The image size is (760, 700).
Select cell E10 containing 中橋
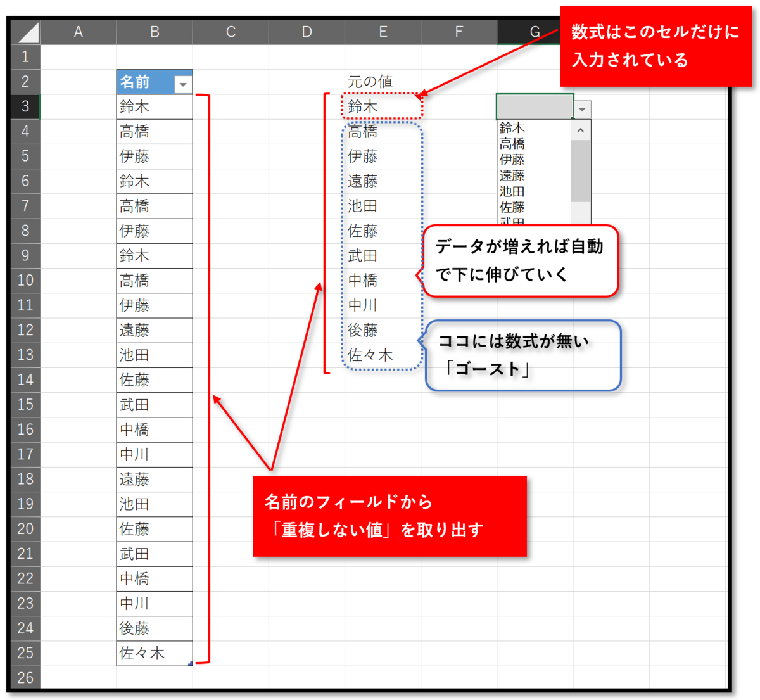tap(383, 280)
